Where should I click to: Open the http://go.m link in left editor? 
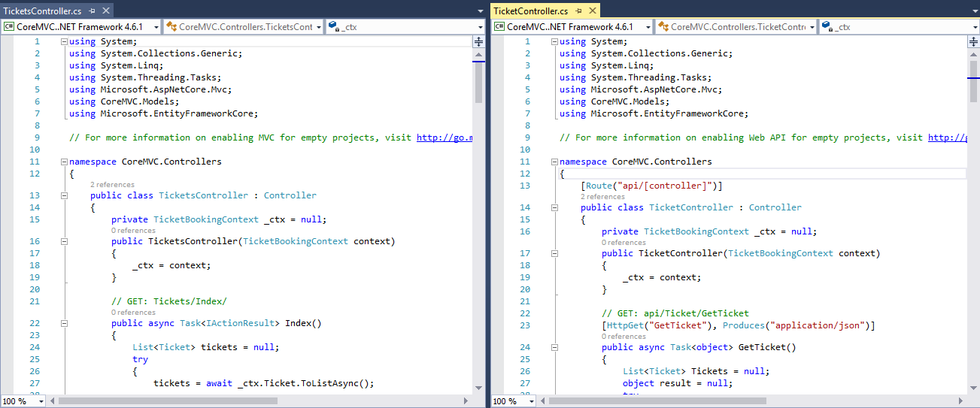tap(444, 138)
